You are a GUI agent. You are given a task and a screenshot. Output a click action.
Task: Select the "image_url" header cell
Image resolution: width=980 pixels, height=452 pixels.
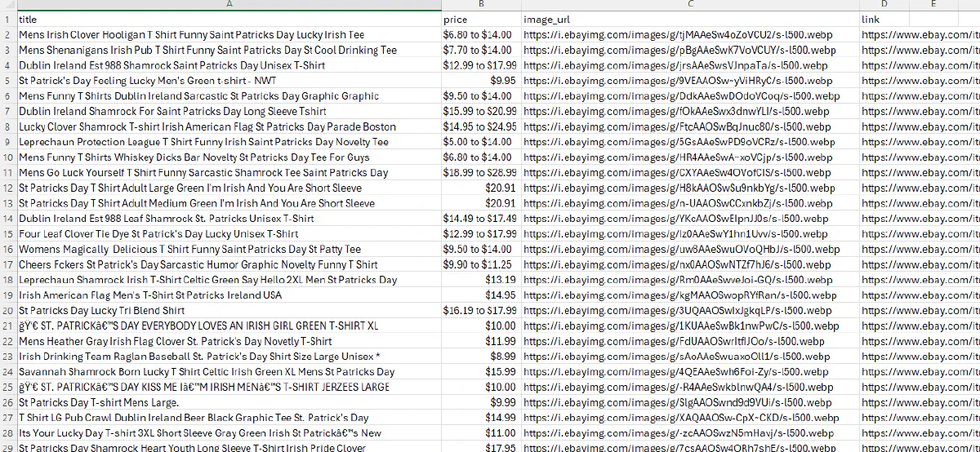[690, 20]
